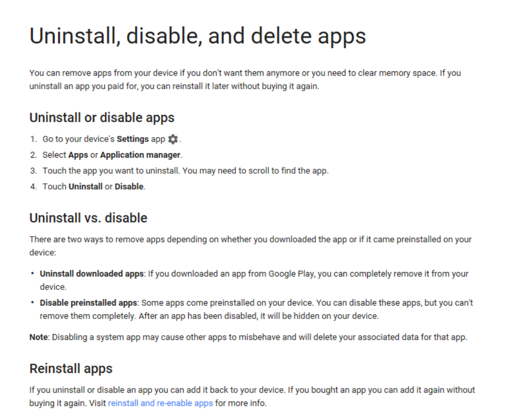The width and height of the screenshot is (508, 420).
Task: Click the Reinstall apps heading
Action: click(x=71, y=369)
